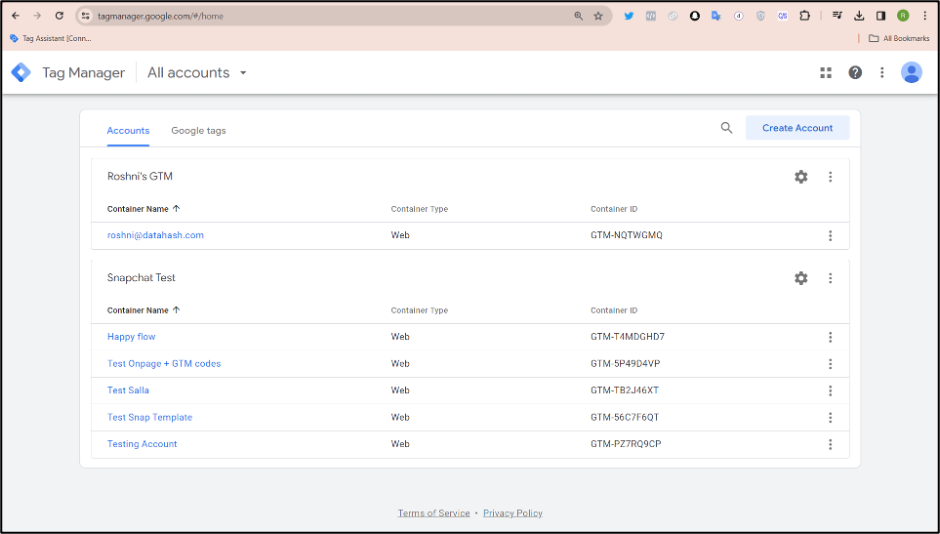Click the Create Account button
The width and height of the screenshot is (940, 534).
[x=797, y=128]
